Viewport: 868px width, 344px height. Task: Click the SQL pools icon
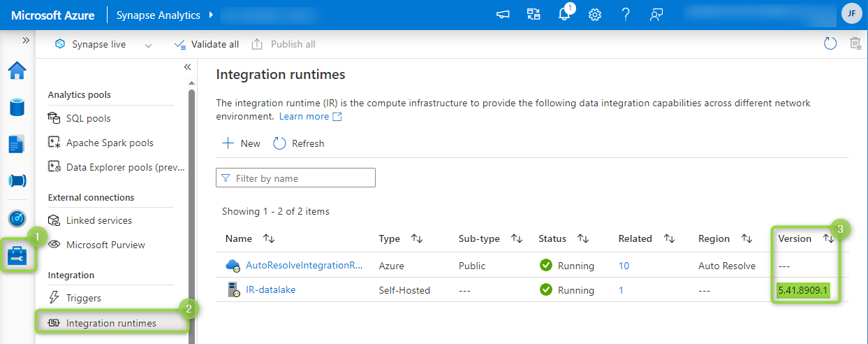tap(54, 118)
